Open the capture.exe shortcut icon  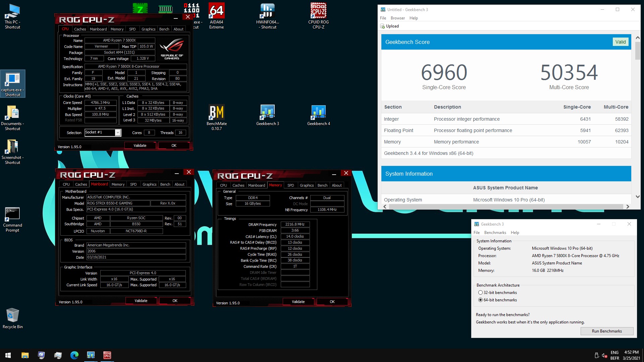[x=12, y=84]
